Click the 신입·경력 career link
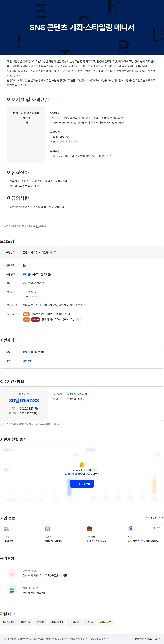Viewport: 164px width, 644px height. [x=28, y=352]
